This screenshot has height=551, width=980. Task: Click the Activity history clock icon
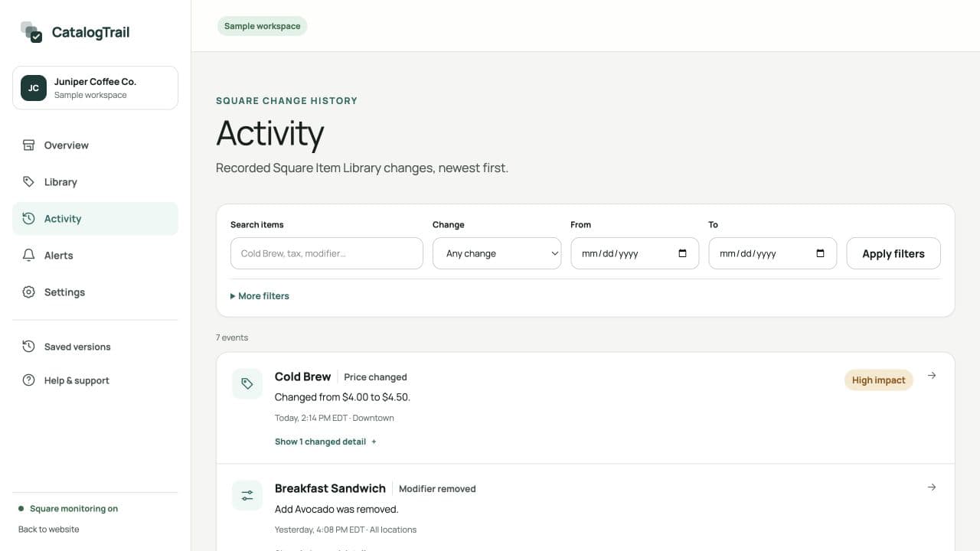(28, 219)
